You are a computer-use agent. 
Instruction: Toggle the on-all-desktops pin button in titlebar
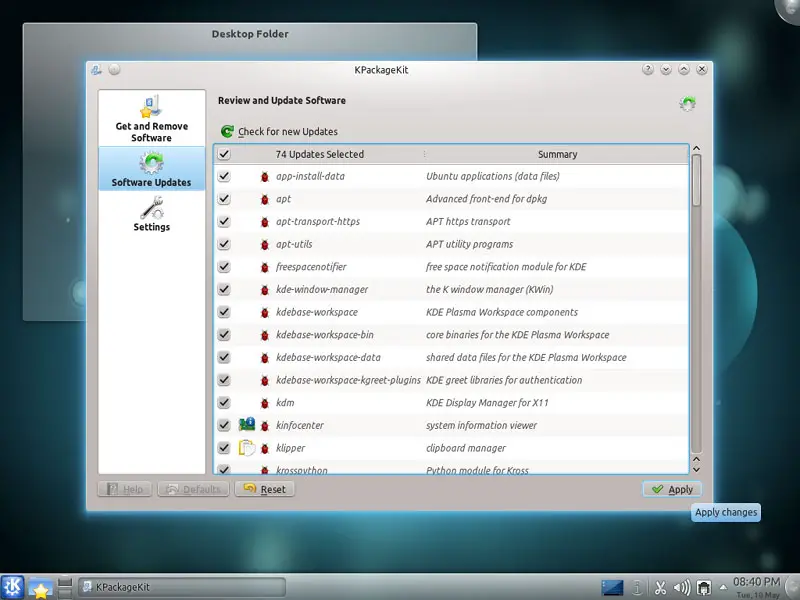(114, 69)
